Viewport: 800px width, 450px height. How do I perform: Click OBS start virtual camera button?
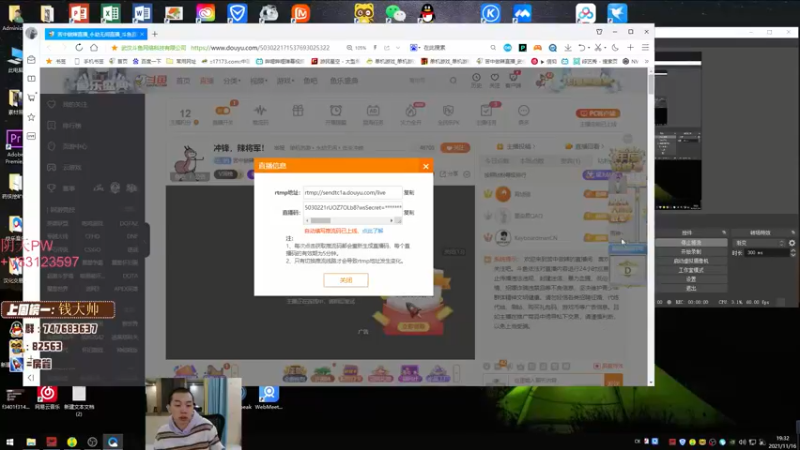pyautogui.click(x=691, y=261)
